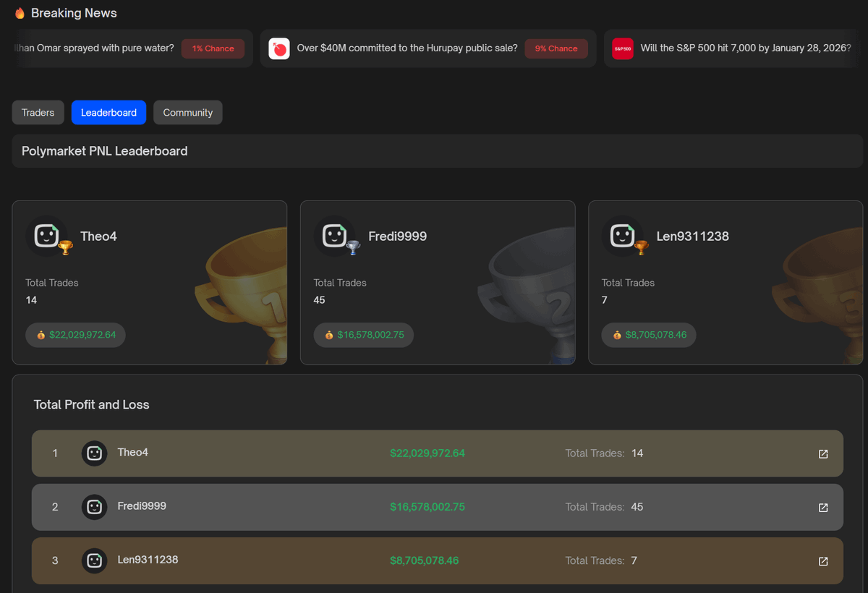Click Len9311238 name in rank 3 row

click(x=148, y=559)
